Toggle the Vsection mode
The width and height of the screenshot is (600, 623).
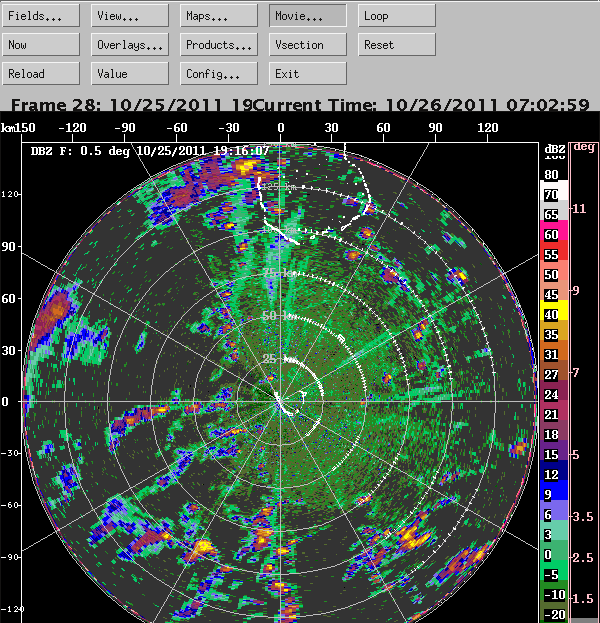(308, 44)
